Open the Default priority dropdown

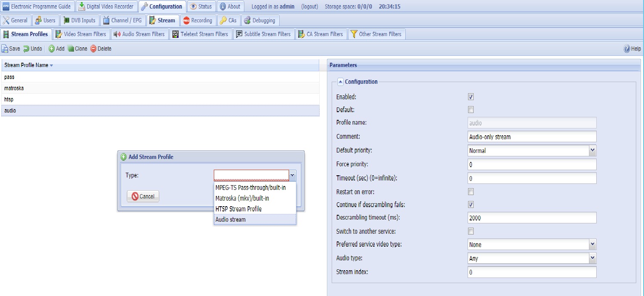click(x=592, y=150)
